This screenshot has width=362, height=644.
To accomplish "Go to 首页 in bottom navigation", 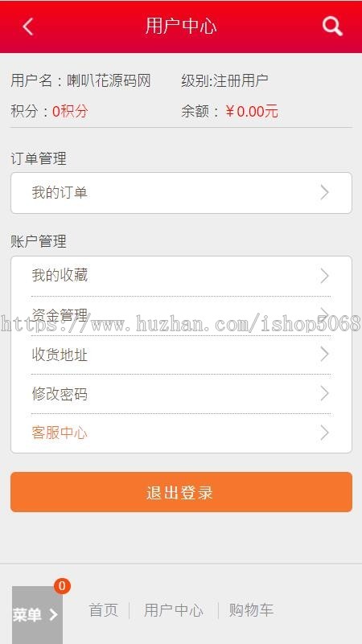I will click(x=104, y=610).
